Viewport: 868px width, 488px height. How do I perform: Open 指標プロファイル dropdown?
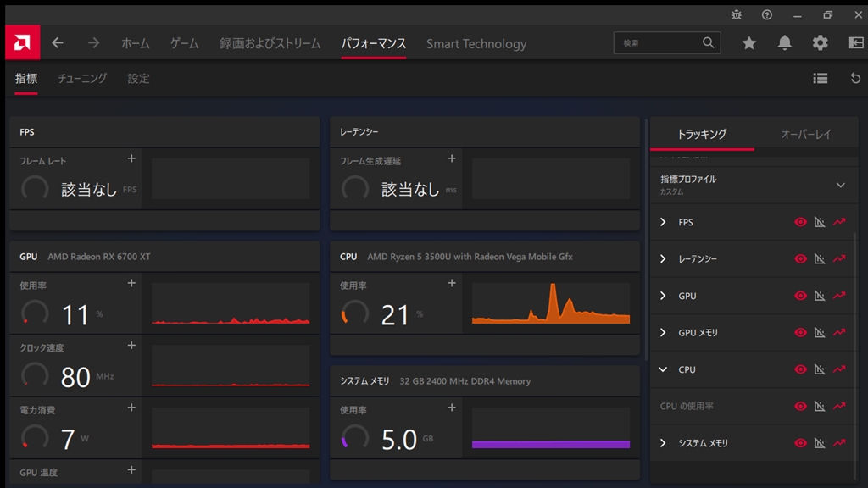[840, 185]
